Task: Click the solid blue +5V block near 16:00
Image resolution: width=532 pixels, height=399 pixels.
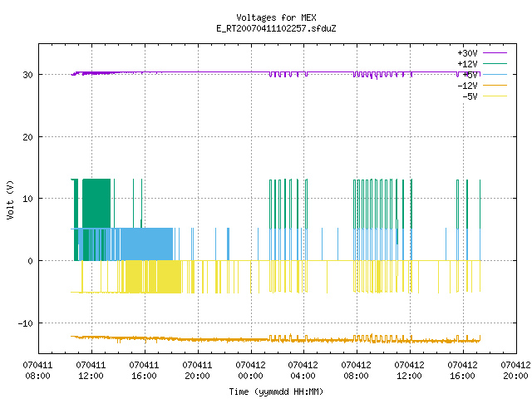Action: point(146,244)
